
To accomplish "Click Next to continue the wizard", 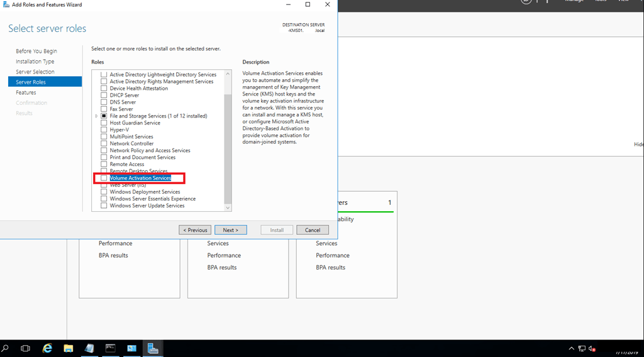I will click(230, 230).
